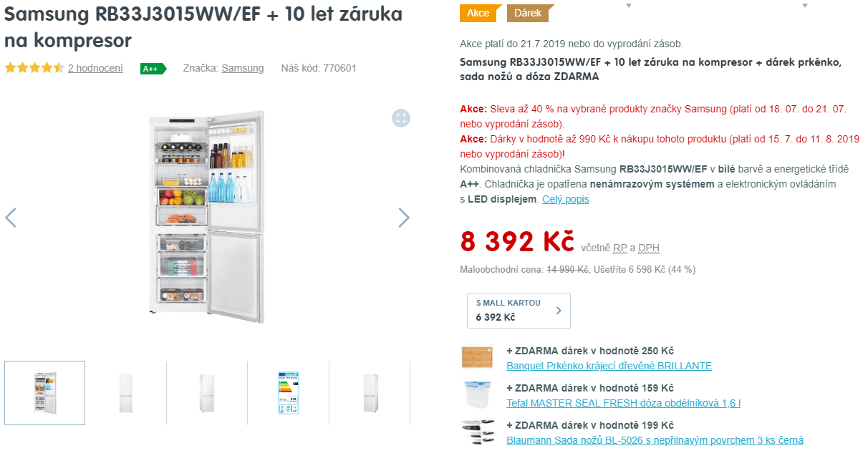Select the orange Akce tag
The height and width of the screenshot is (476, 868).
(x=479, y=13)
